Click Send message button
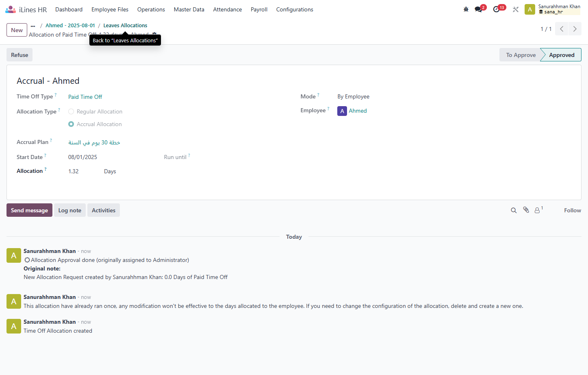The height and width of the screenshot is (375, 588). click(29, 210)
